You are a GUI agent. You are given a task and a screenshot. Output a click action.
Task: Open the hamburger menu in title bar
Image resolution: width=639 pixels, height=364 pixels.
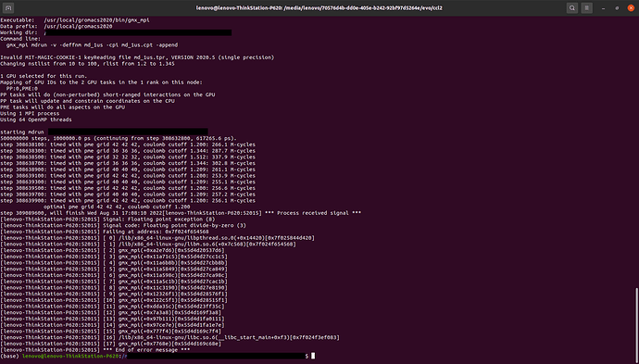click(587, 7)
